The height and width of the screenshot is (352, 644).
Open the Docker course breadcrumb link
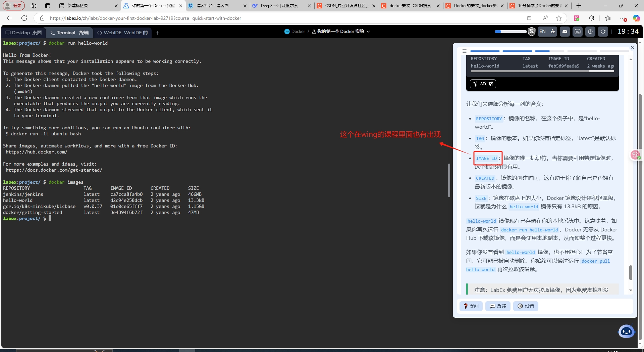294,32
